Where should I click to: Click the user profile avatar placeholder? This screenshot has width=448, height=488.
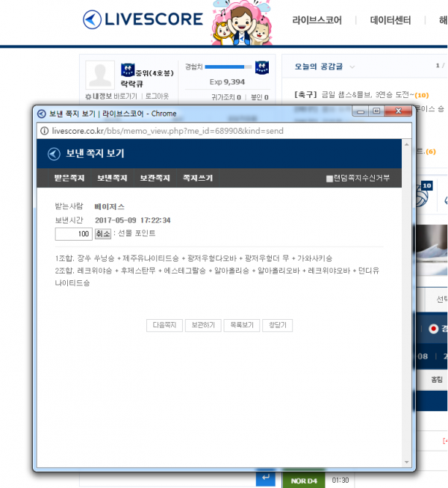pos(100,75)
